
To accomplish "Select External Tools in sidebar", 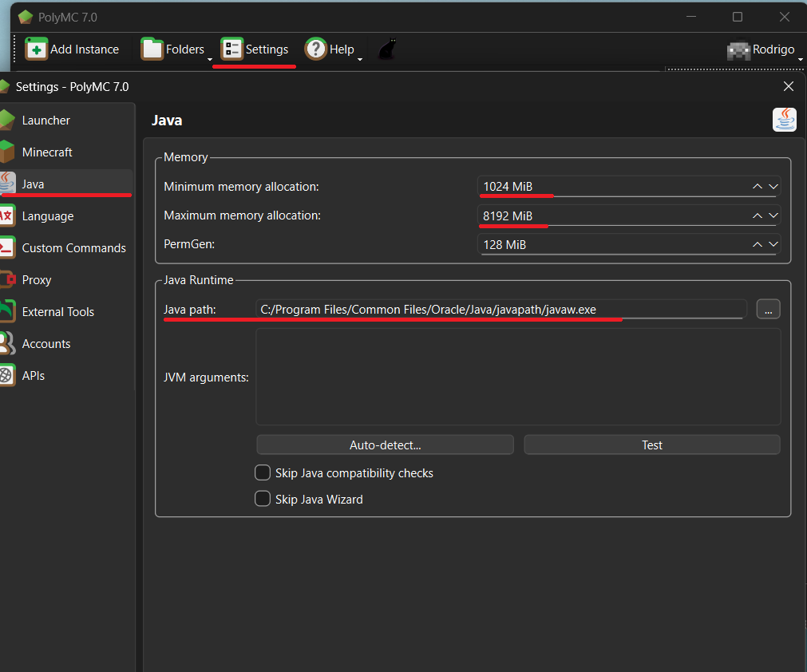I will click(57, 312).
